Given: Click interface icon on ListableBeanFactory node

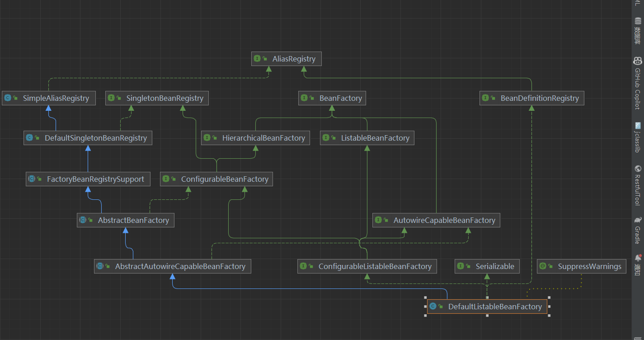Looking at the screenshot, I should 326,138.
